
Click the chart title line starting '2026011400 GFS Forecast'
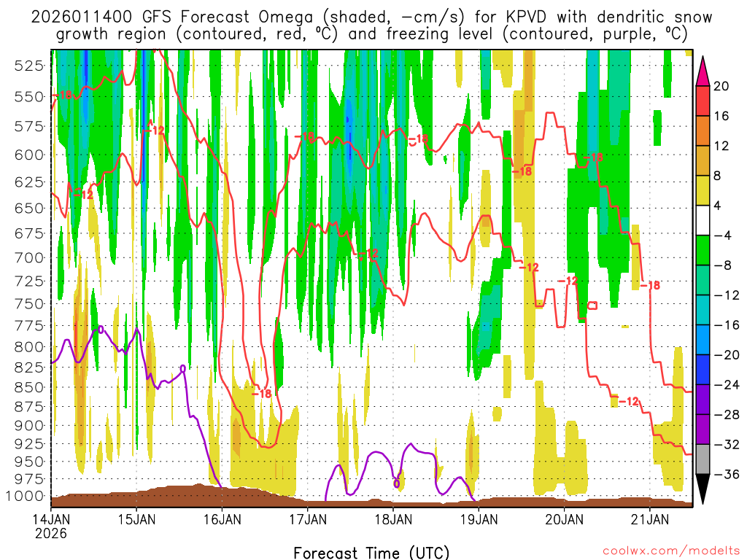coord(371,17)
